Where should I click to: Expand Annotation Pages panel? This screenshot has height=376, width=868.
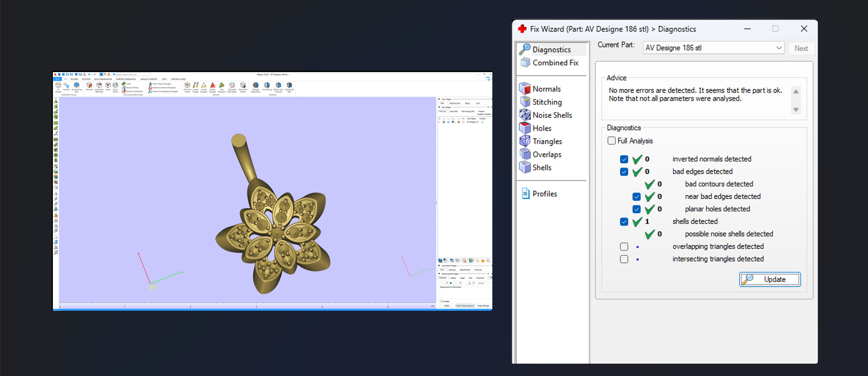(439, 266)
